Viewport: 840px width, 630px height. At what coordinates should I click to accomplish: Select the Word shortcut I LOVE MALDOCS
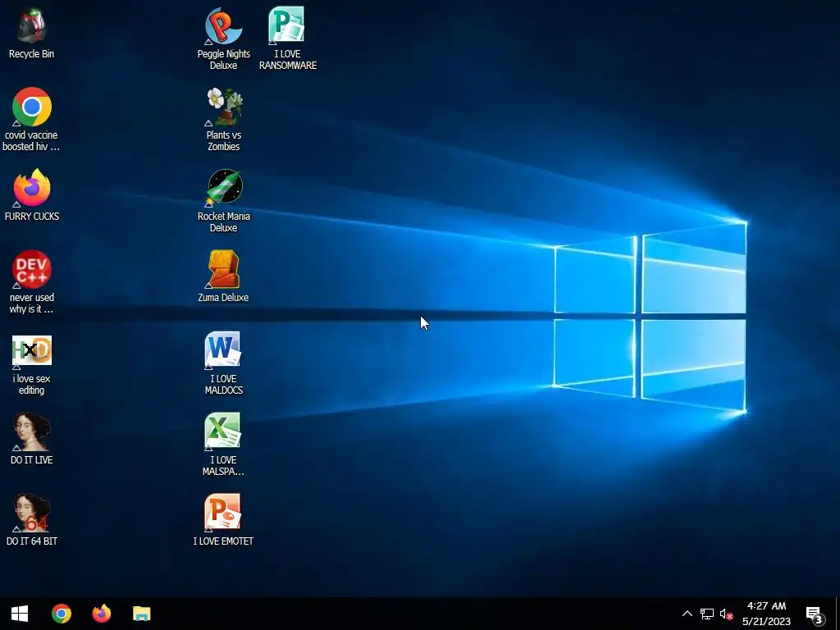(x=223, y=363)
